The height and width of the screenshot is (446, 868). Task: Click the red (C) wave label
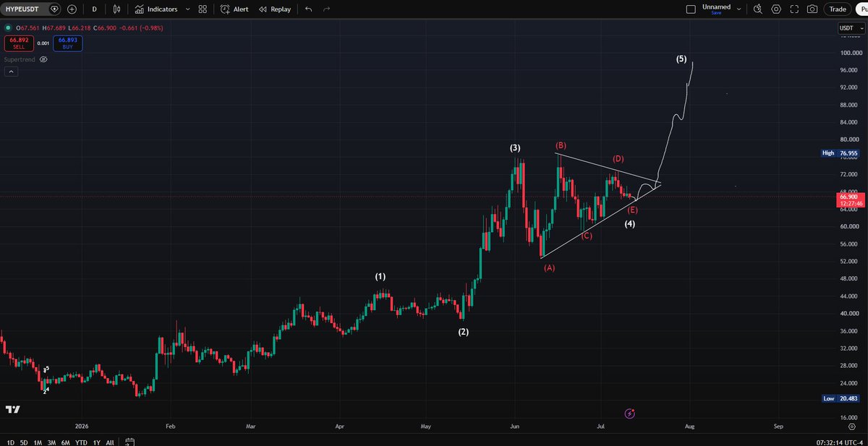(587, 236)
